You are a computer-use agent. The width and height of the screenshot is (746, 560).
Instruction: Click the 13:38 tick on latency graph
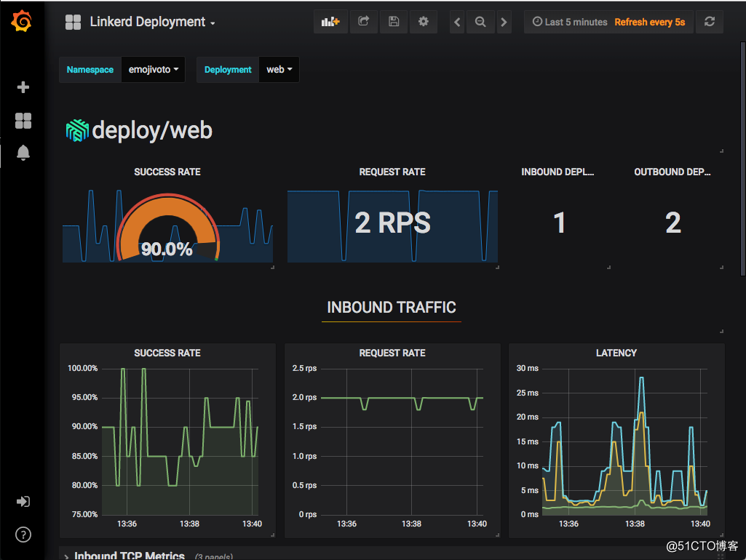pyautogui.click(x=635, y=524)
